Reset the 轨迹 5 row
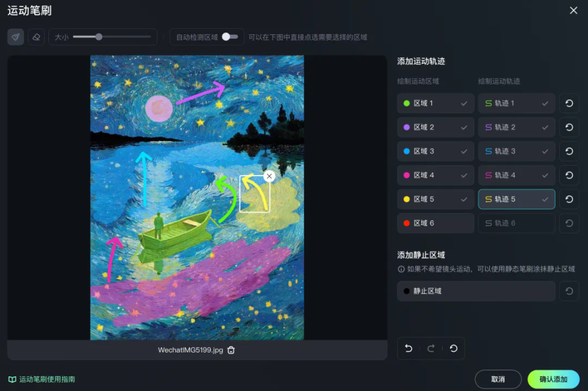 [x=569, y=199]
